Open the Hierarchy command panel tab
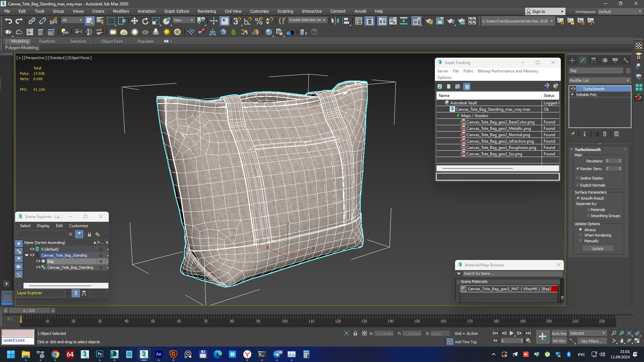The height and width of the screenshot is (362, 644). [594, 60]
